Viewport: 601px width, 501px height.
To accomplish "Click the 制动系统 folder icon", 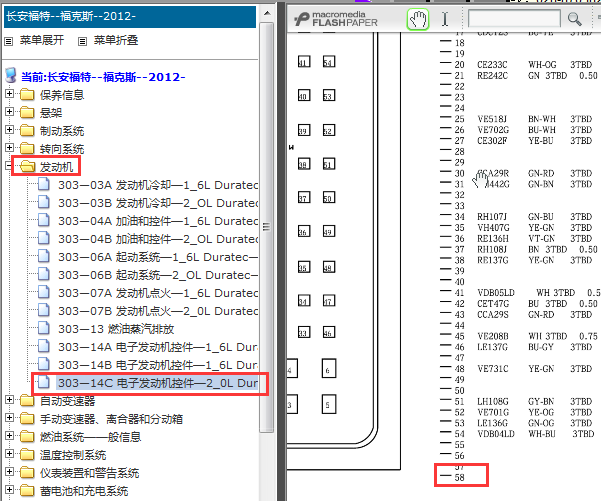I will point(27,130).
